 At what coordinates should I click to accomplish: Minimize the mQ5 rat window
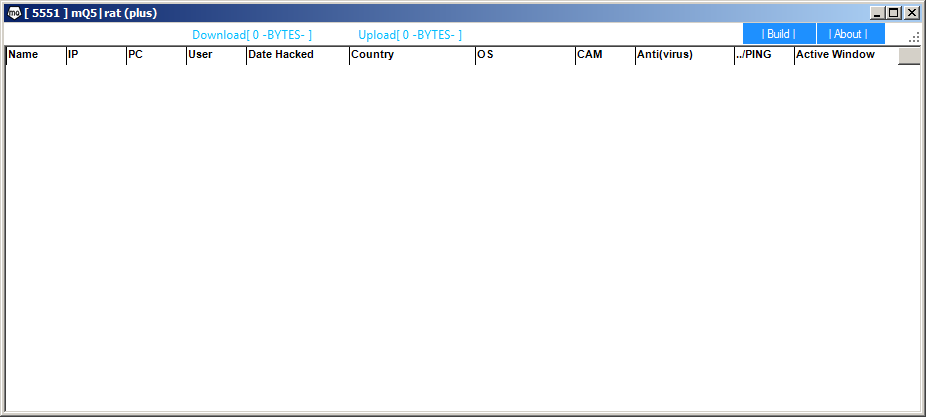pos(877,13)
